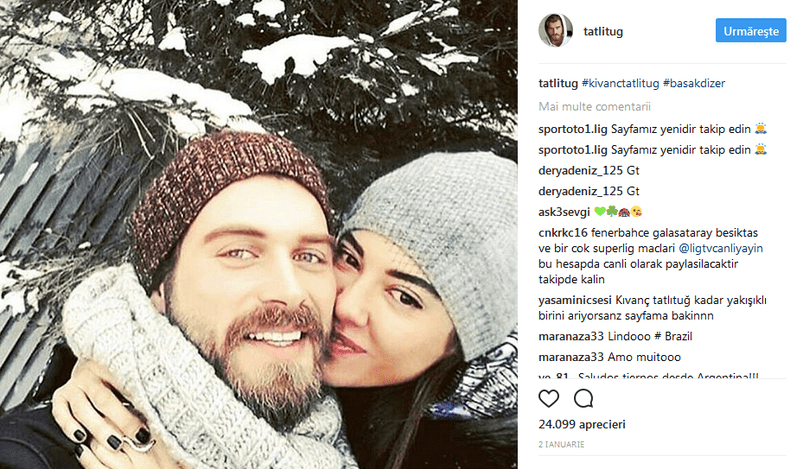Follow tatlitug with the Urmărește button
The image size is (790, 469).
click(x=751, y=31)
